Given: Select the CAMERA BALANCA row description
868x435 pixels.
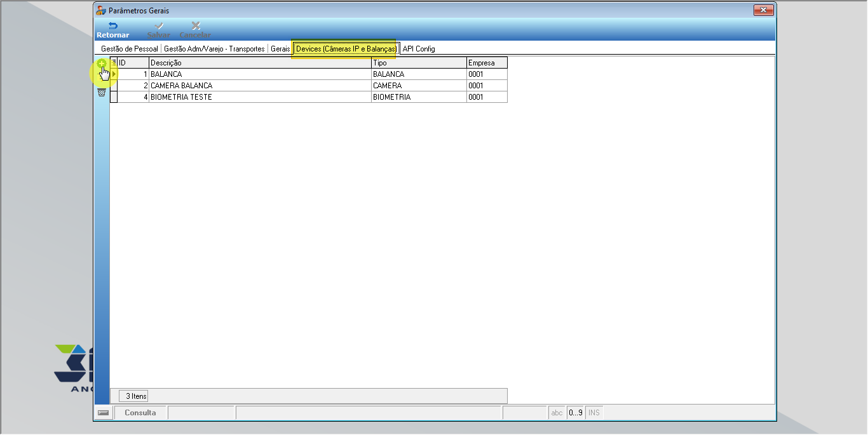Looking at the screenshot, I should 260,86.
